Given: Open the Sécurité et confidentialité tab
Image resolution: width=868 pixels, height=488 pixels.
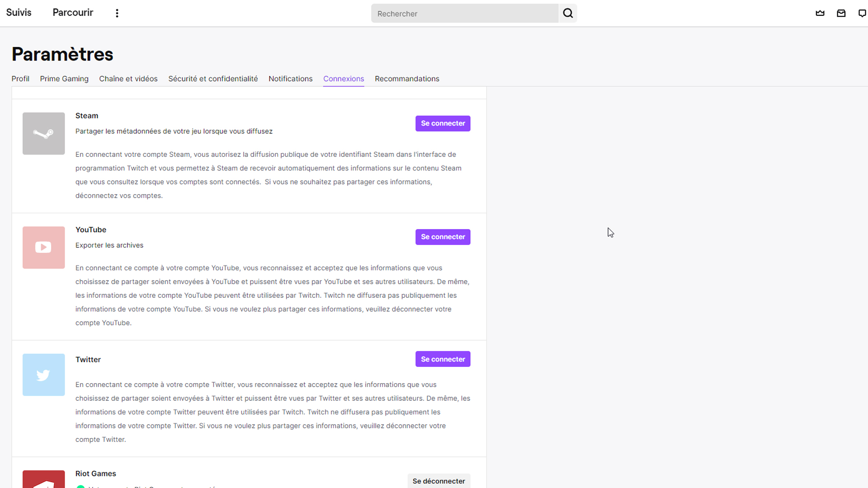Looking at the screenshot, I should 213,79.
